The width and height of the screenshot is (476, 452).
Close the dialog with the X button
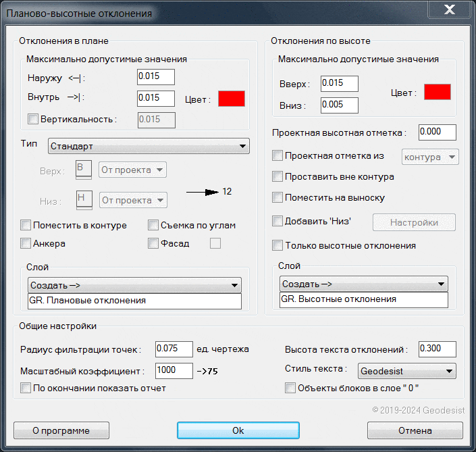click(448, 11)
